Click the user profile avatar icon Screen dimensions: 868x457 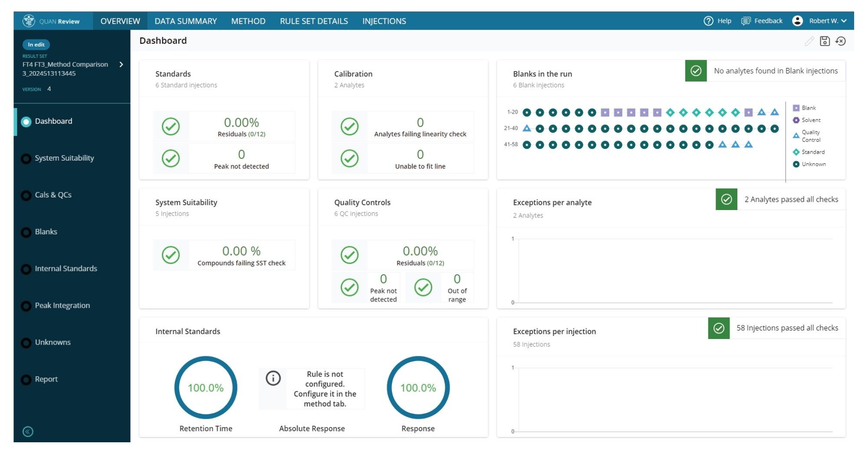click(x=797, y=21)
